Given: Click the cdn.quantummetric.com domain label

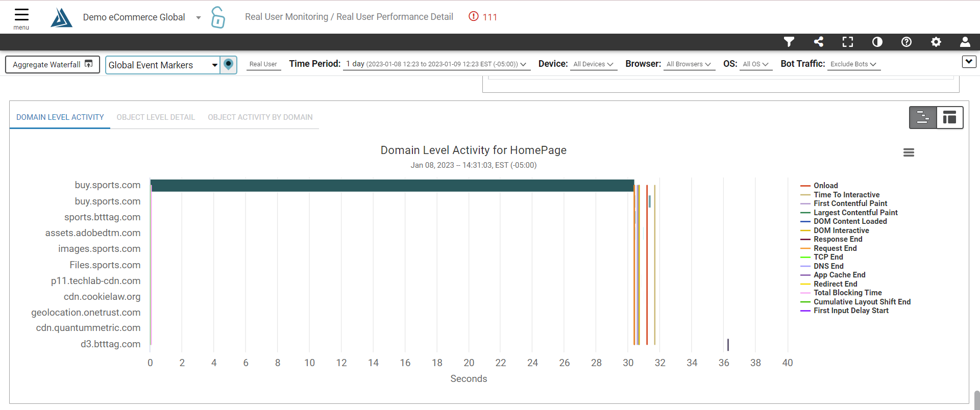Looking at the screenshot, I should click(x=88, y=328).
